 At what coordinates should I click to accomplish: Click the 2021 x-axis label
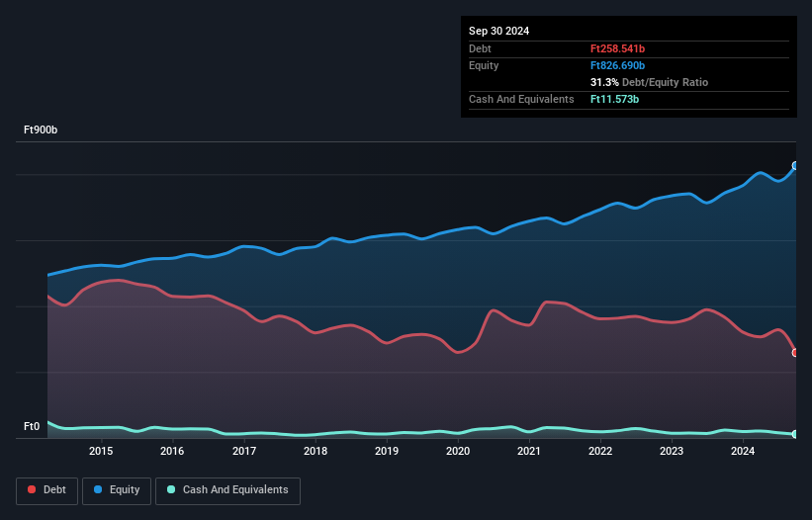(529, 451)
